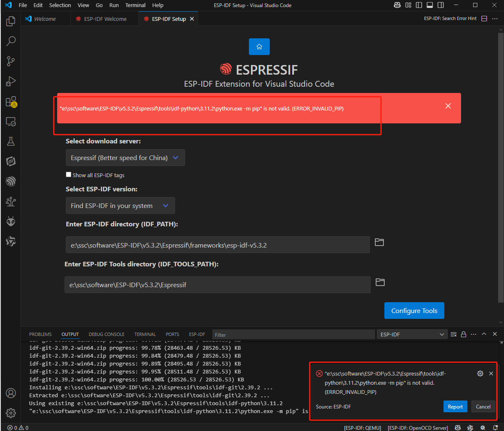Image resolution: width=504 pixels, height=431 pixels.
Task: Browse folder for IDF_PATH directory
Action: click(379, 242)
